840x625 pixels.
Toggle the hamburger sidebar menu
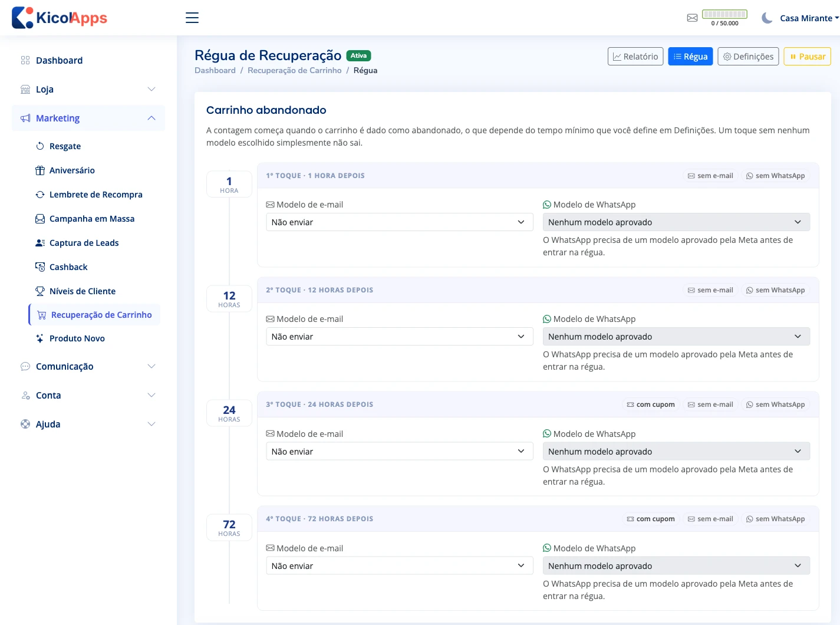tap(192, 18)
